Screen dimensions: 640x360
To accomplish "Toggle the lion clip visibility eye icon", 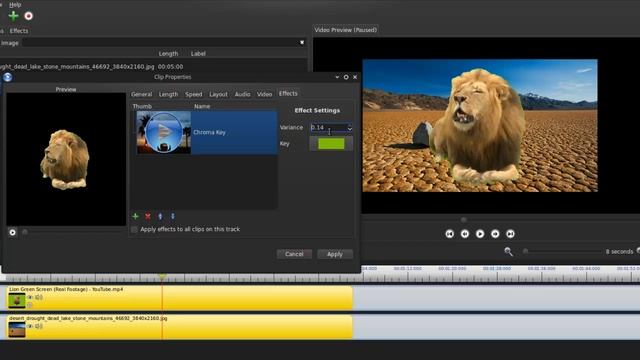I will (x=30, y=297).
